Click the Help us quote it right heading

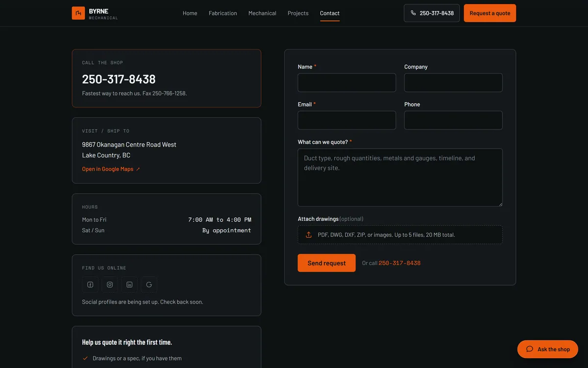[127, 342]
